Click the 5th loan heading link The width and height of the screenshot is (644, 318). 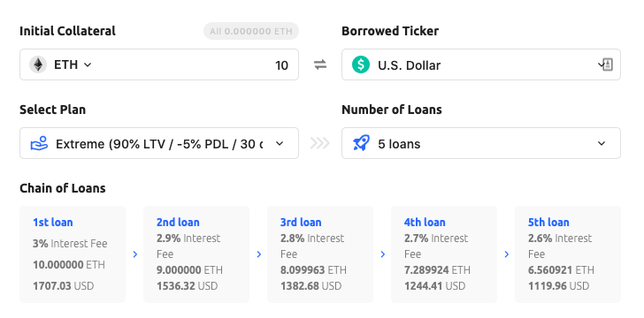click(x=548, y=223)
